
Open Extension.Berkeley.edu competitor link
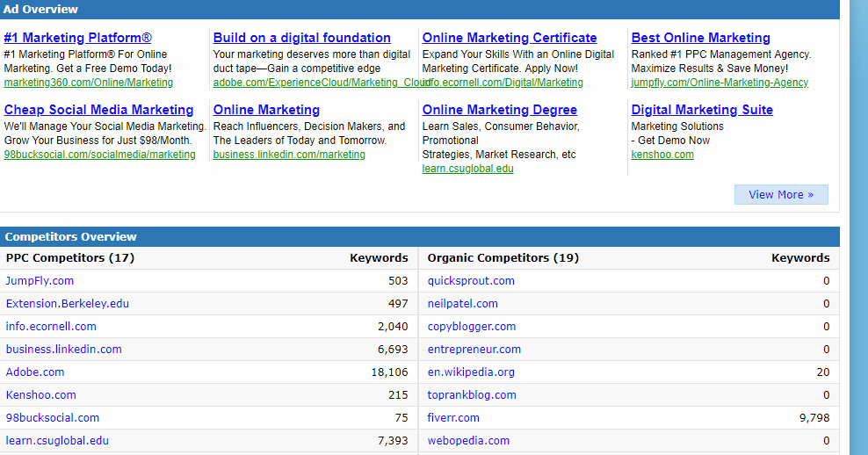68,304
